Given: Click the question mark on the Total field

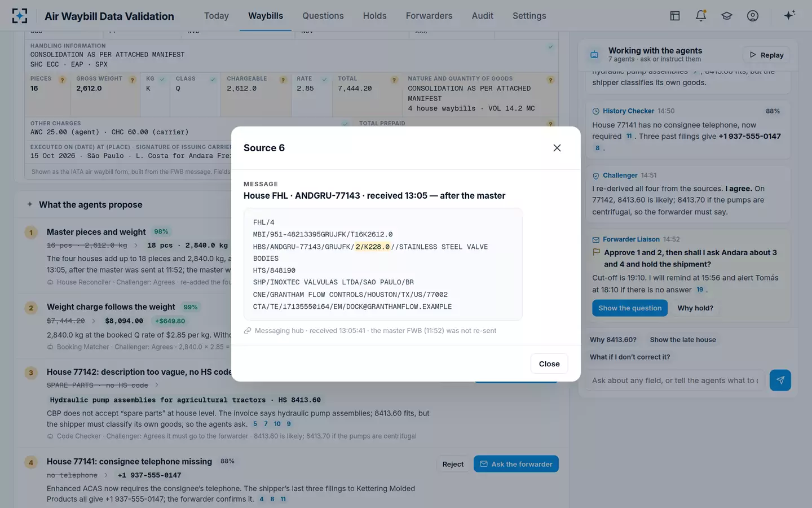Looking at the screenshot, I should pyautogui.click(x=395, y=80).
